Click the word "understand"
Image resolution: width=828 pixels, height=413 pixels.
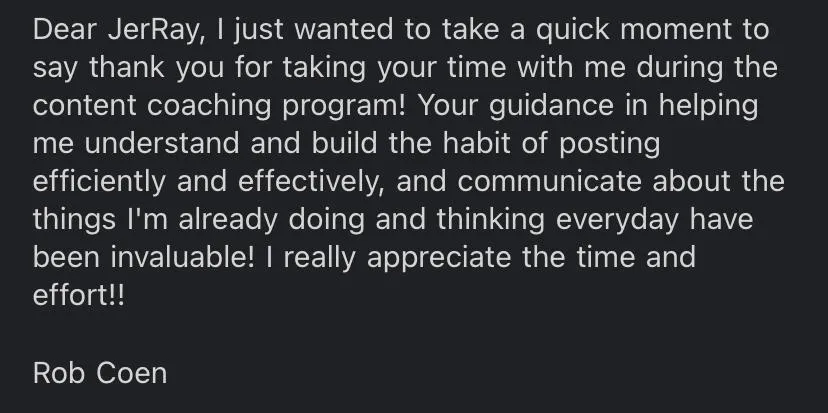coord(162,143)
